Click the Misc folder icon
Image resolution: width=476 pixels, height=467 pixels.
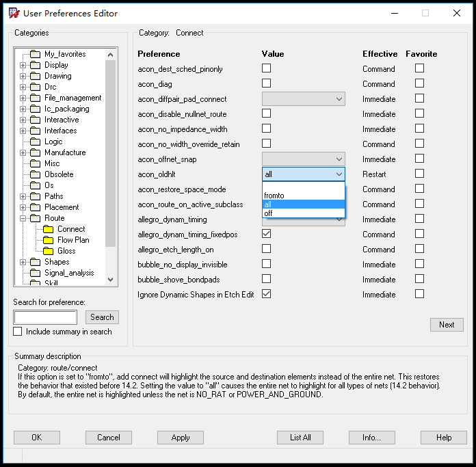click(35, 163)
